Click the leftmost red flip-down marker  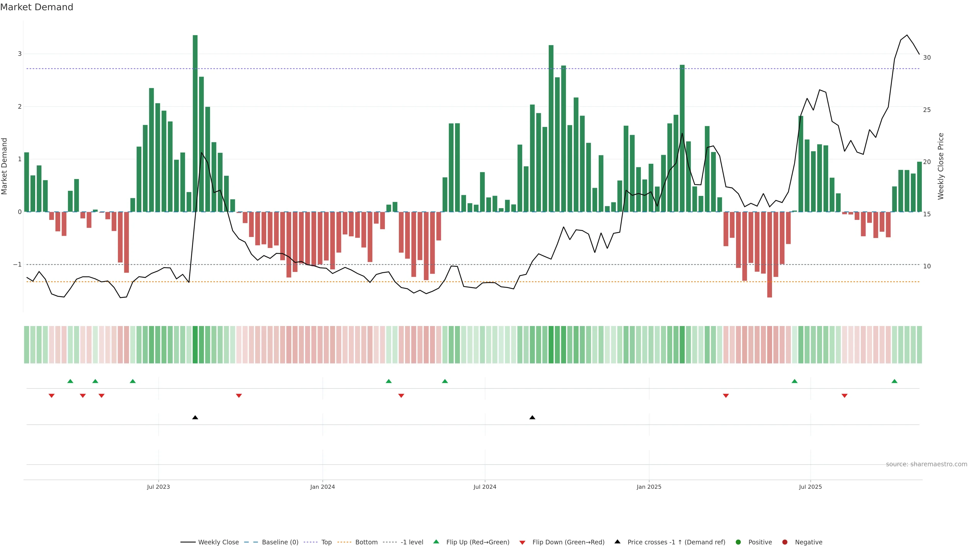(52, 396)
